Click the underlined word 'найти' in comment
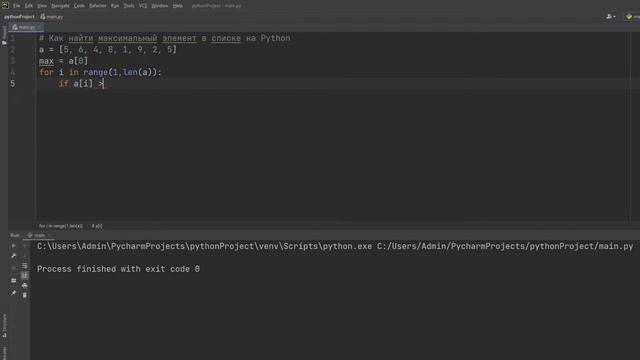The image size is (640, 360). click(x=81, y=38)
